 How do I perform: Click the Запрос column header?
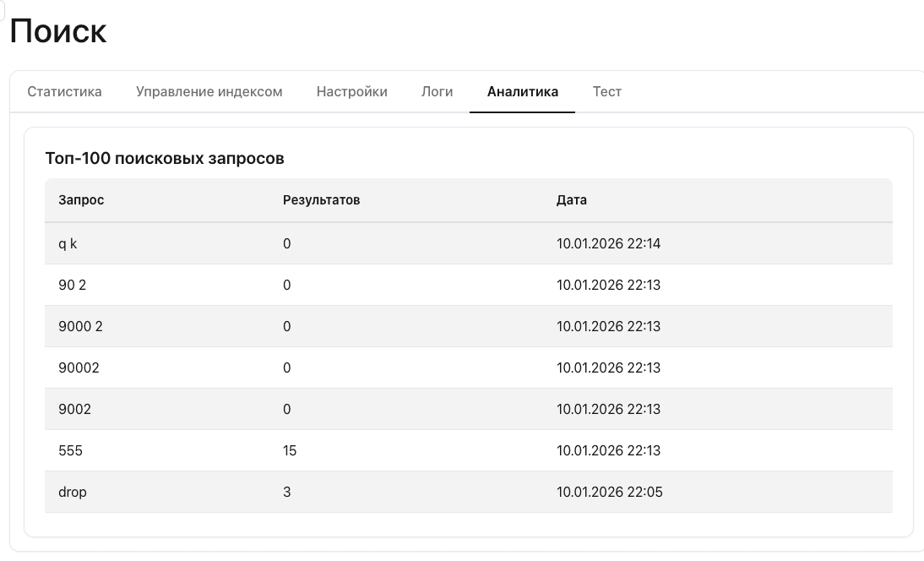(81, 200)
